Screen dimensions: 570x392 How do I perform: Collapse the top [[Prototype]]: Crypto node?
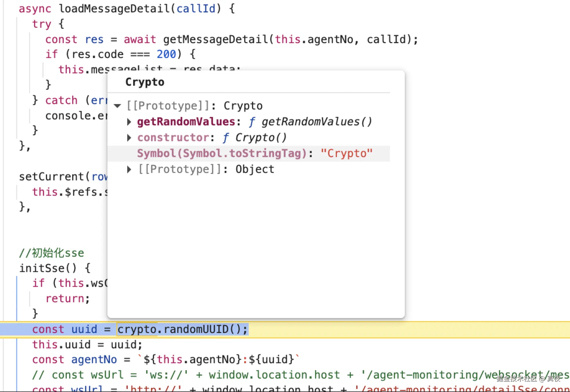[117, 106]
